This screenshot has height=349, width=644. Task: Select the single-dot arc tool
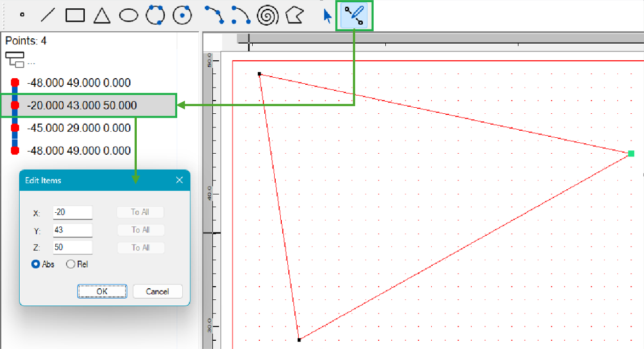[x=214, y=15]
